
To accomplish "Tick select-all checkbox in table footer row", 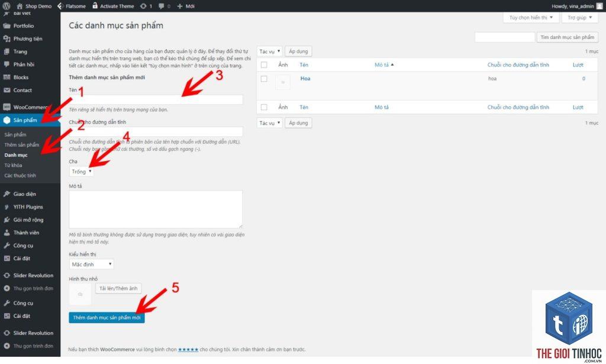I will 264,107.
